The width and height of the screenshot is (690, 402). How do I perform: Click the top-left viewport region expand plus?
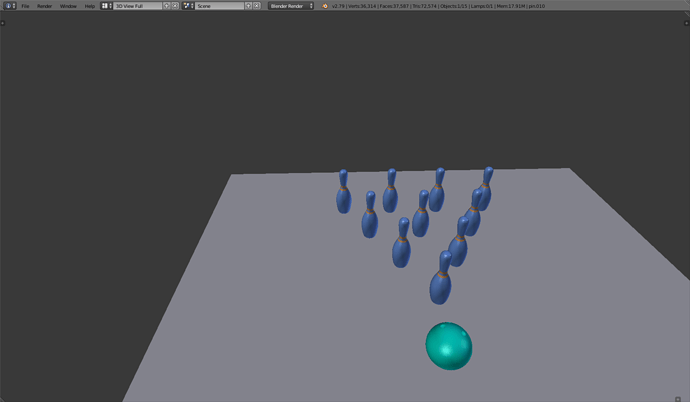(x=3, y=23)
